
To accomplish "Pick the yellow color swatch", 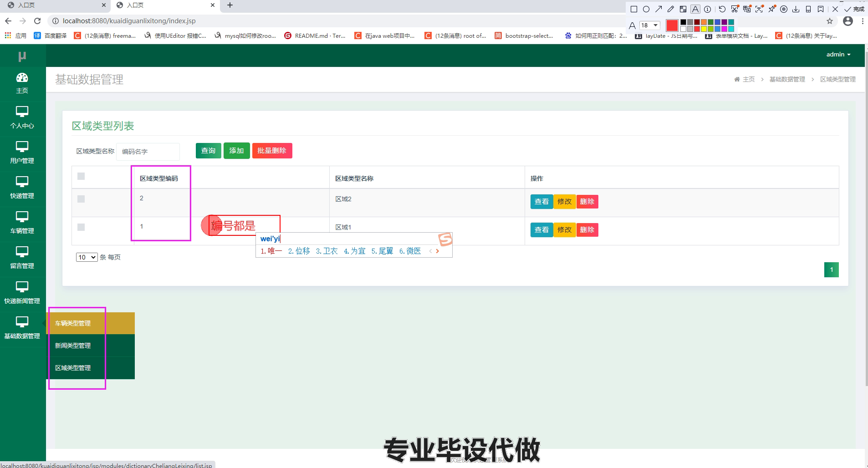I will tap(704, 29).
